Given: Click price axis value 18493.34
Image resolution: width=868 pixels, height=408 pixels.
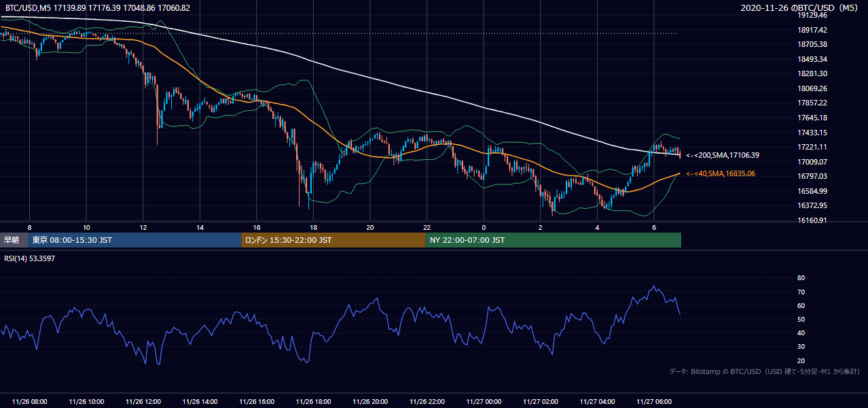Looking at the screenshot, I should coord(812,59).
